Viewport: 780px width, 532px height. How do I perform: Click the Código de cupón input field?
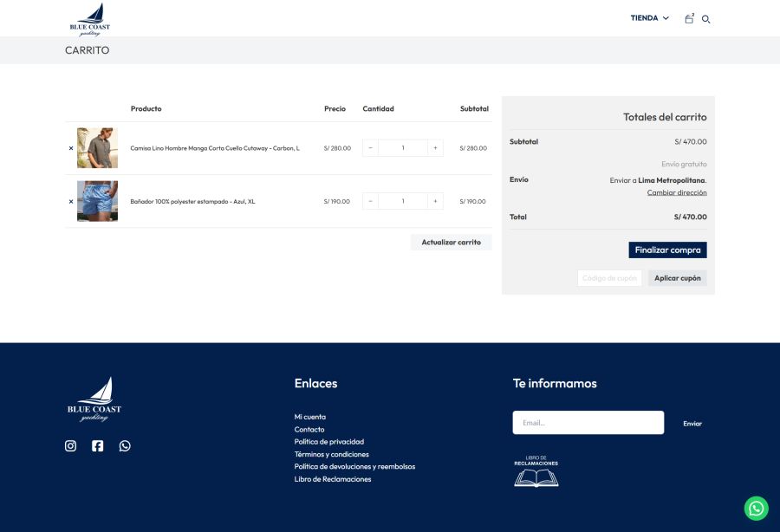coord(608,277)
